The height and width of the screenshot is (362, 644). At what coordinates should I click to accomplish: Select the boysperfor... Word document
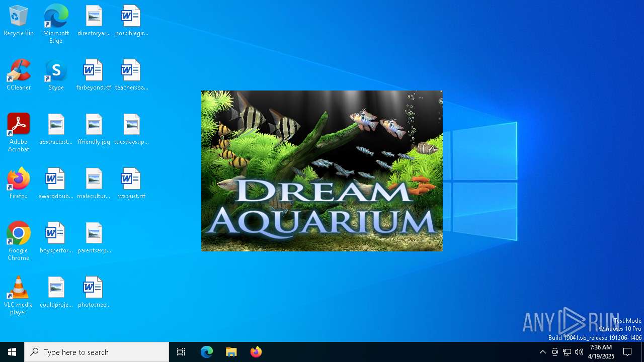[x=56, y=238]
